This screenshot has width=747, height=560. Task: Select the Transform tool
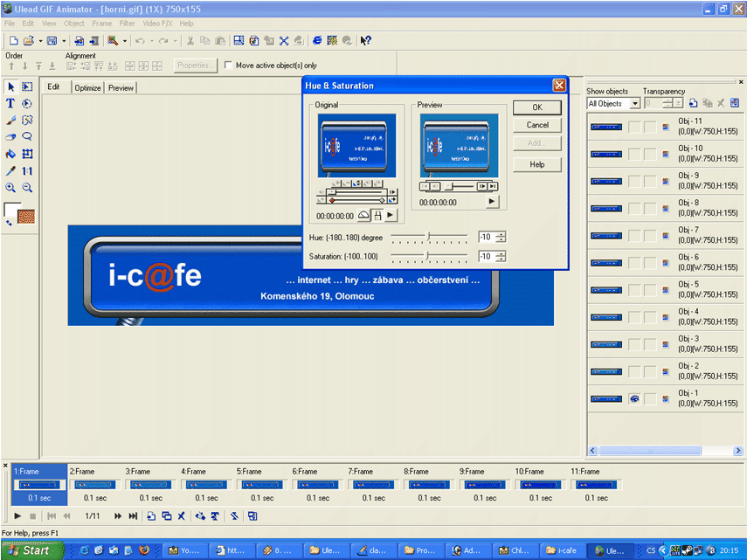(28, 154)
